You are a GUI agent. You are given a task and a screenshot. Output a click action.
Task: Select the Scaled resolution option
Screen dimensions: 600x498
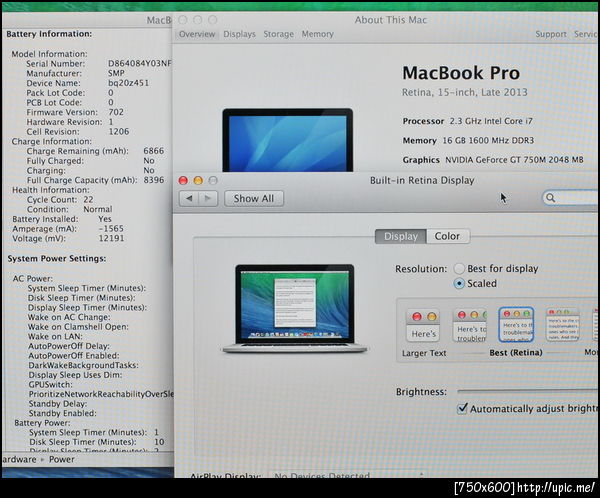(x=459, y=284)
